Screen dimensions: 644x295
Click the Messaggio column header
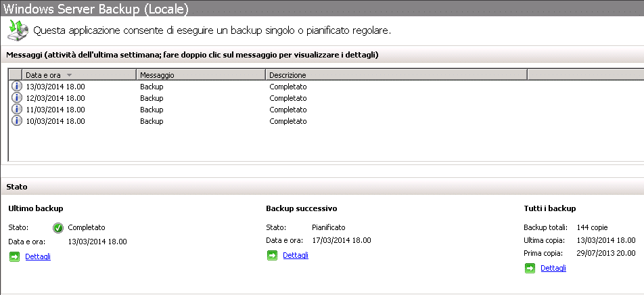(x=201, y=75)
